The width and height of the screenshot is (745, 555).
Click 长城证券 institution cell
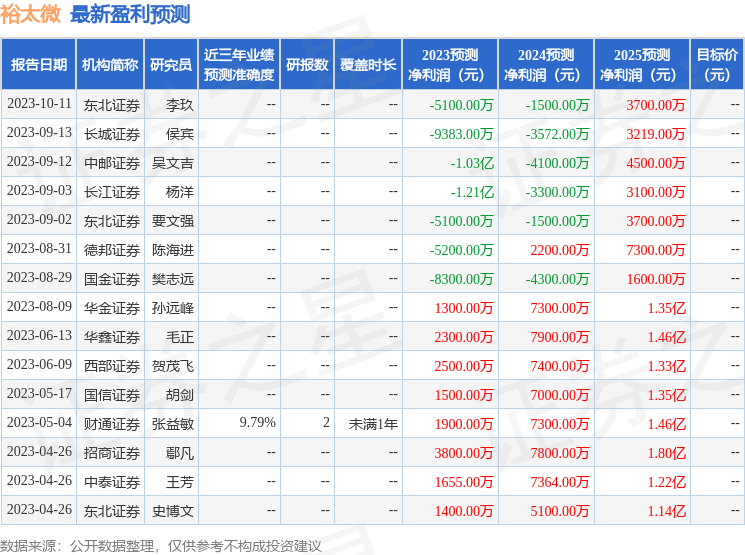(112, 134)
